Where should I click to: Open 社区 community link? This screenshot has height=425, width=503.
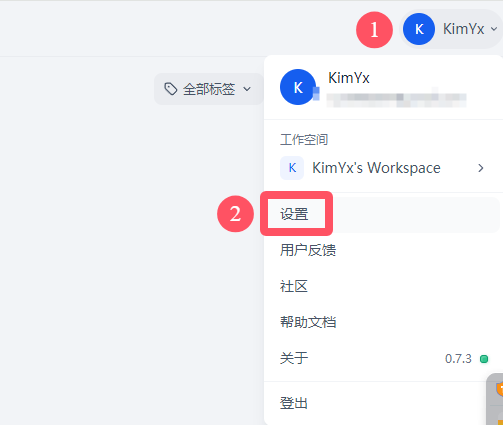click(x=383, y=286)
